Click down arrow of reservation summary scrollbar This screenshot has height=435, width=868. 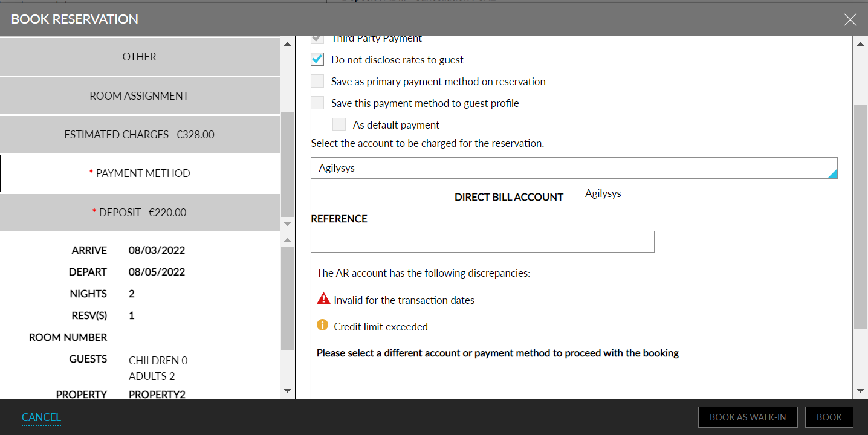click(288, 391)
